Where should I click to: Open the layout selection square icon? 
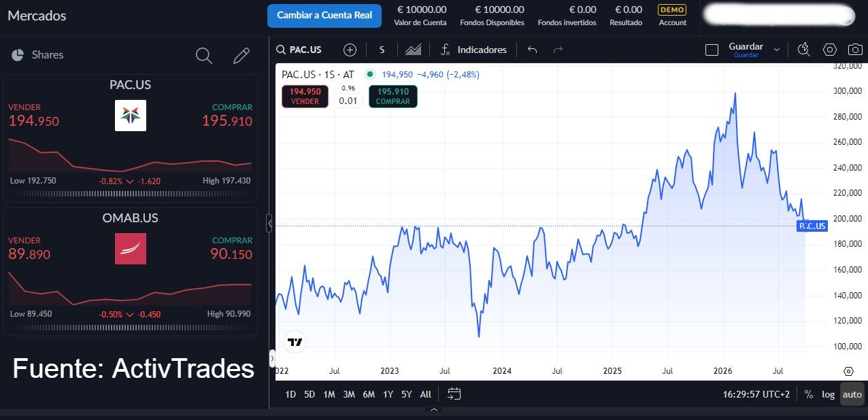coord(712,50)
